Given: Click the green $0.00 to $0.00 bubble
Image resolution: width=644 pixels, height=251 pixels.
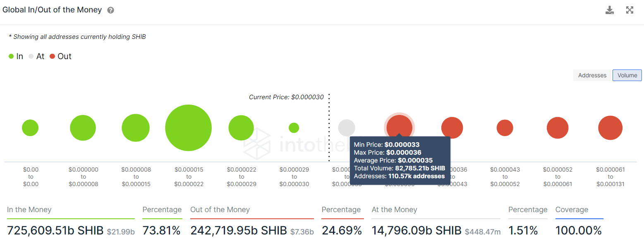Looking at the screenshot, I should 30,128.
